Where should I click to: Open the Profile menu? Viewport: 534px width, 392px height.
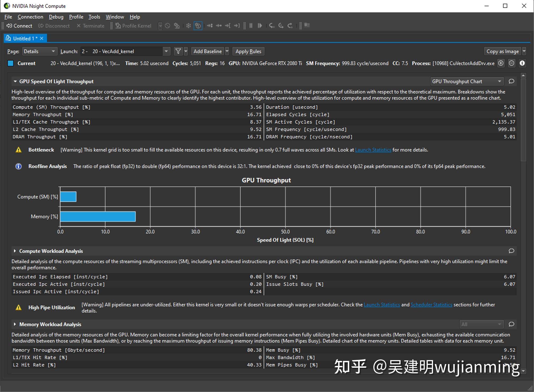pyautogui.click(x=76, y=17)
